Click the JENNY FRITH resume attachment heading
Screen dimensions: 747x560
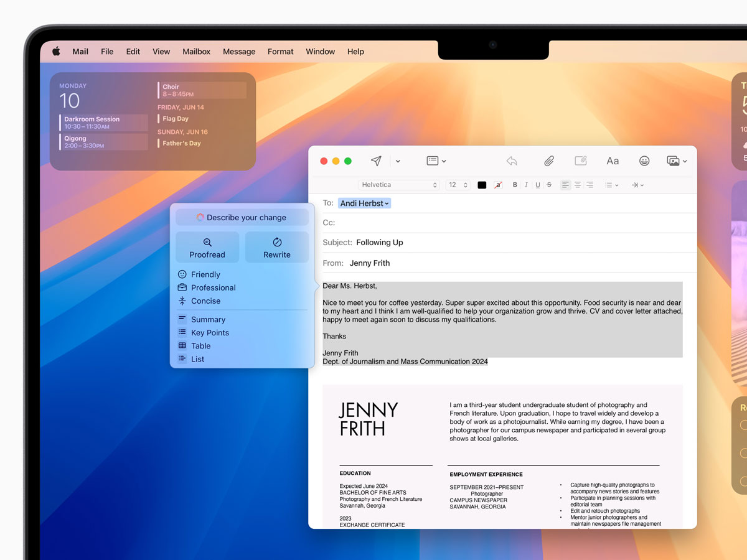pos(368,419)
